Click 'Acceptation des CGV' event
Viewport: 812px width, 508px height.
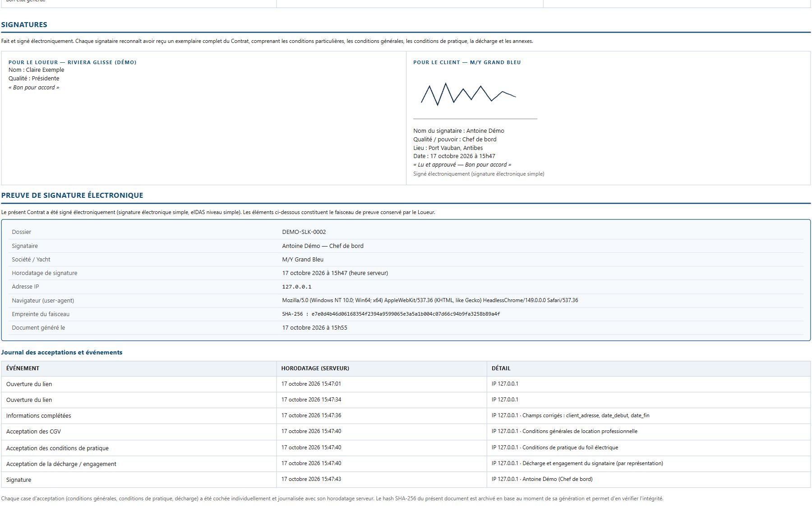(33, 431)
